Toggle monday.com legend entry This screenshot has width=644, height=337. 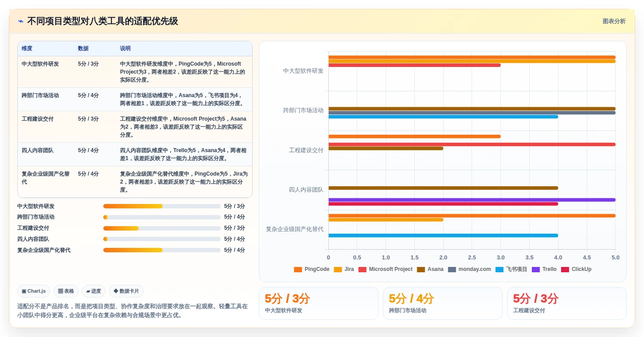tap(469, 269)
